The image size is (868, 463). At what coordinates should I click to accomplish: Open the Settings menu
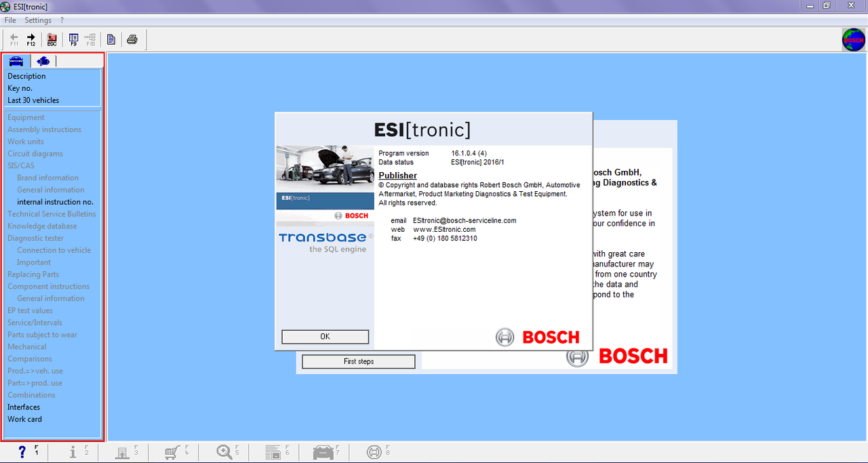point(38,20)
